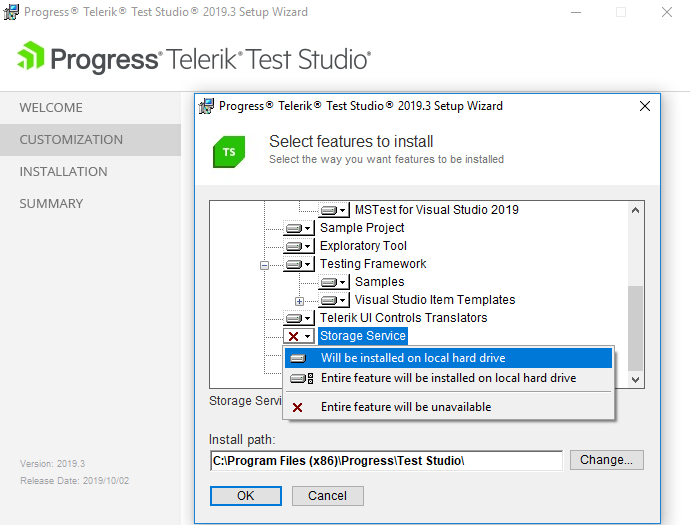
Task: Click the Install path text field
Action: (386, 461)
